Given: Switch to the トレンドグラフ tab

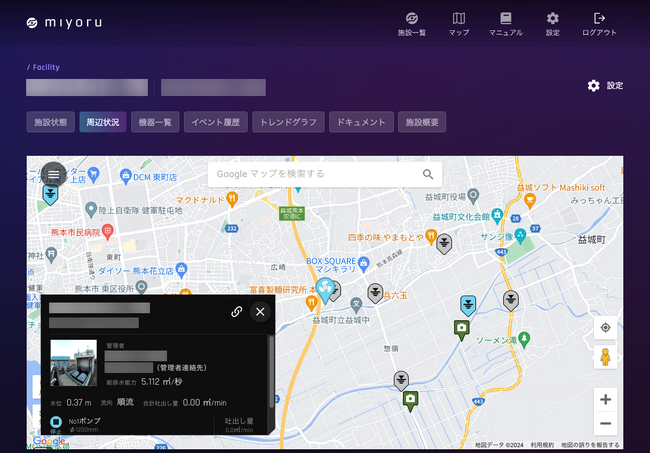Looking at the screenshot, I should click(288, 122).
